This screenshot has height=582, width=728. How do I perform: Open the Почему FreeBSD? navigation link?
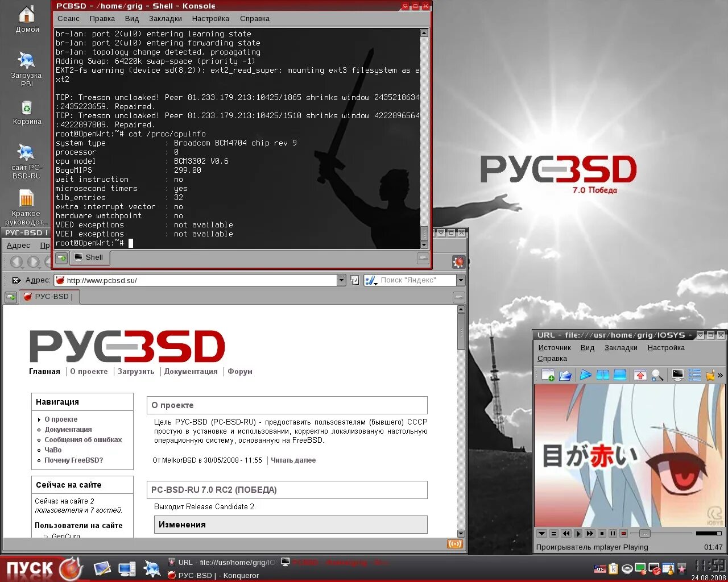[x=74, y=460]
